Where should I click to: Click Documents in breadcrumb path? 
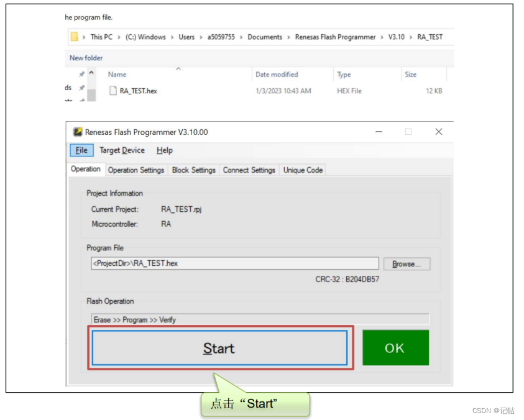point(265,37)
